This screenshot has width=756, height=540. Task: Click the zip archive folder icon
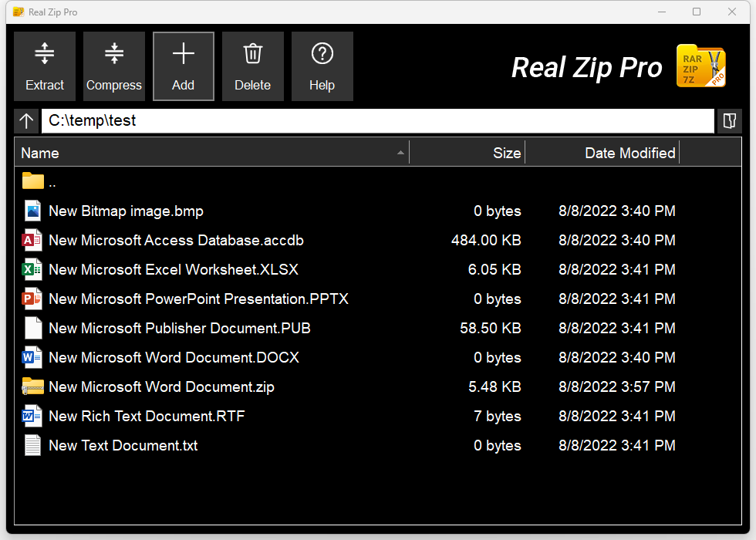tap(32, 386)
